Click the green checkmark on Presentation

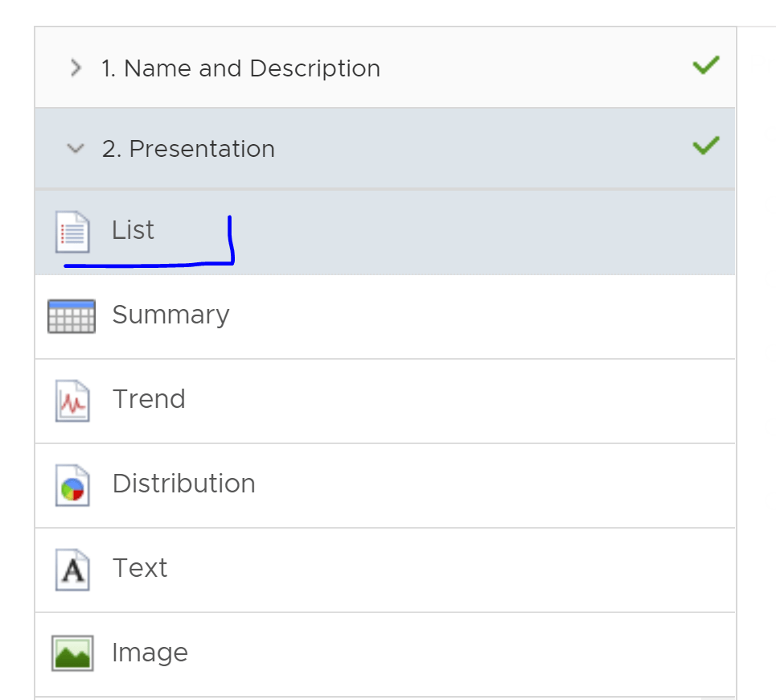point(705,146)
